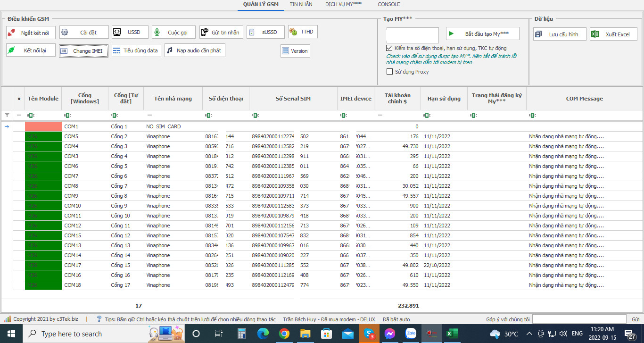
Task: Open Change IMEI tool
Action: pos(83,51)
